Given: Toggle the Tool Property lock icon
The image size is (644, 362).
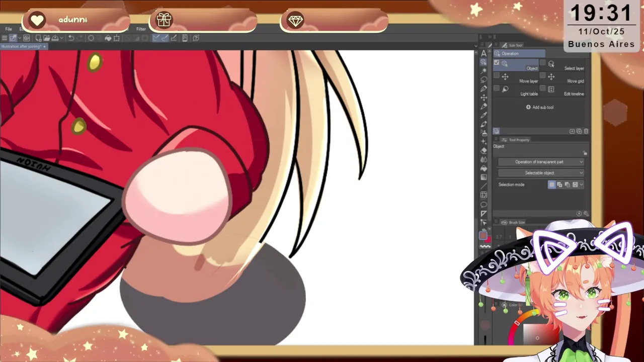Looking at the screenshot, I should [x=585, y=153].
